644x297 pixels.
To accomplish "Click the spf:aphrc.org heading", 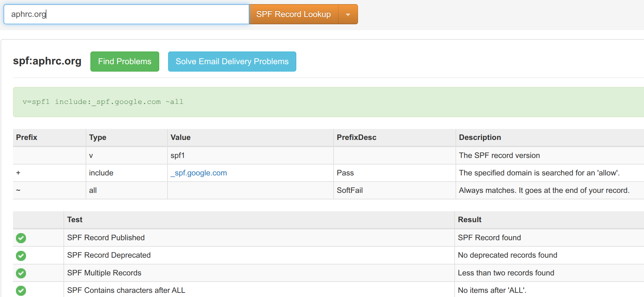I will 47,61.
